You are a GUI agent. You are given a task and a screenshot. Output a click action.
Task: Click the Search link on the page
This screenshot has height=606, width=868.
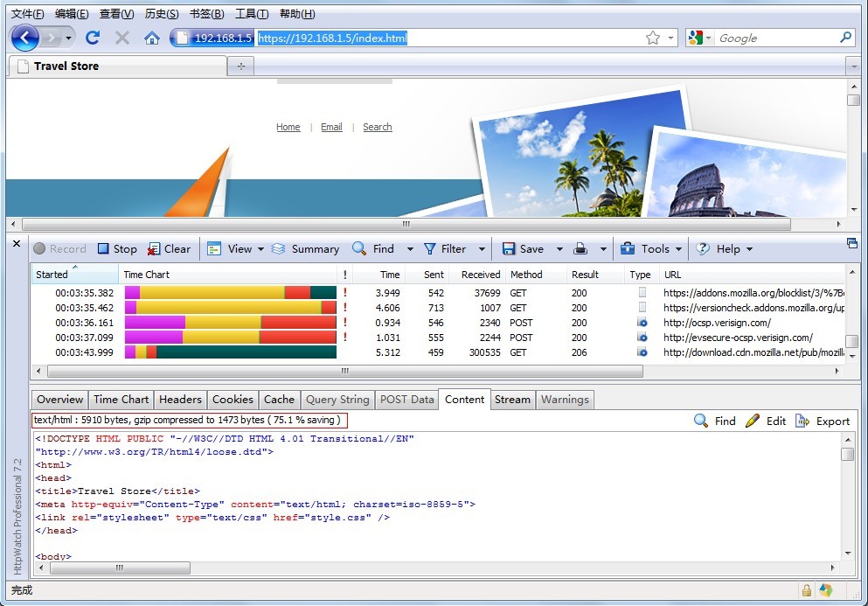(x=377, y=127)
